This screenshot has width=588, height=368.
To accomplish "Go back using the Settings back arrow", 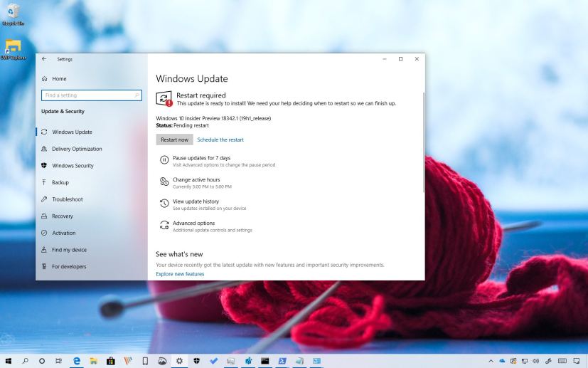I will coord(45,59).
